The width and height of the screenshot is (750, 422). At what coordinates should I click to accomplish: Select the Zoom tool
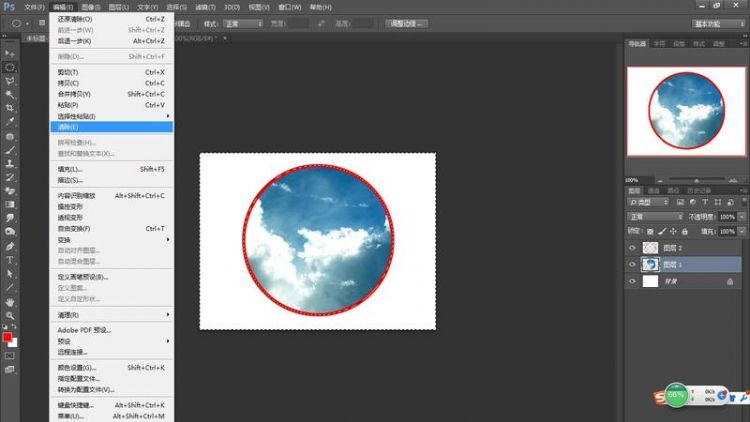point(10,315)
